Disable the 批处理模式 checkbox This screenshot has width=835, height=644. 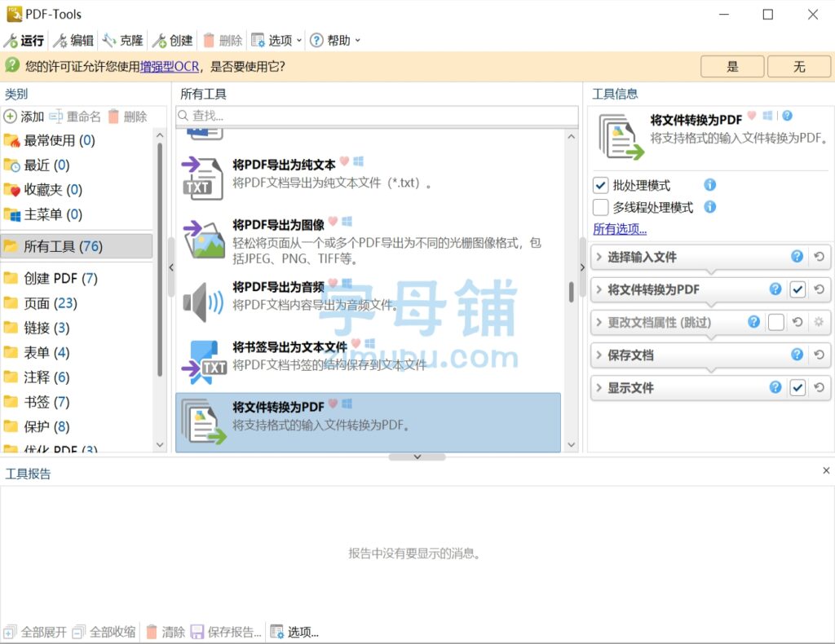click(x=601, y=186)
